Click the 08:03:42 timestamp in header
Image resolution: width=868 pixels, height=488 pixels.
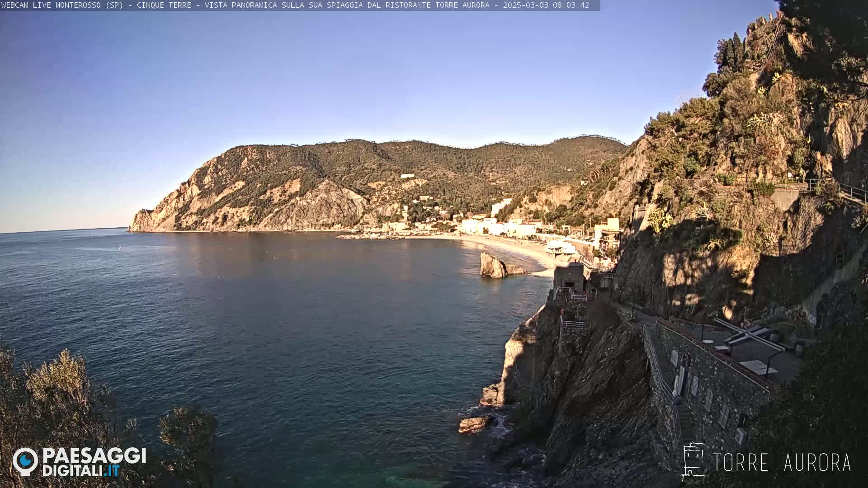[x=571, y=5]
